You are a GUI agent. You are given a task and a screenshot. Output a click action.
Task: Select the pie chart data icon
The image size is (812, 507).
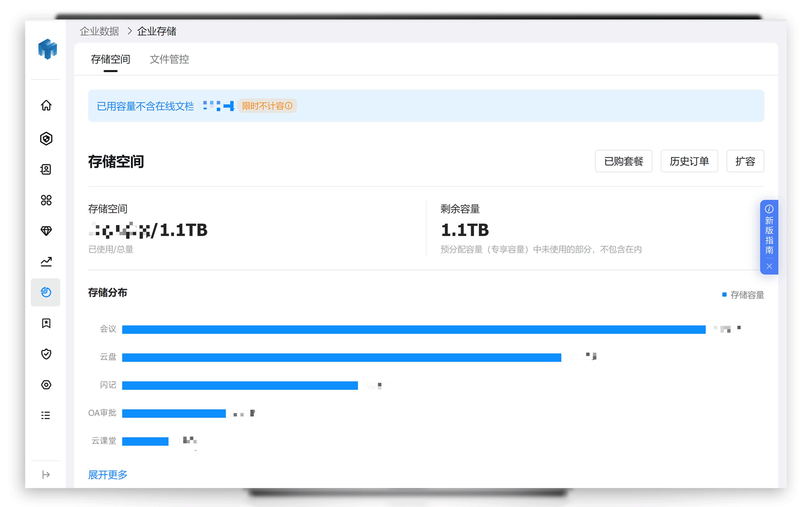tap(46, 292)
